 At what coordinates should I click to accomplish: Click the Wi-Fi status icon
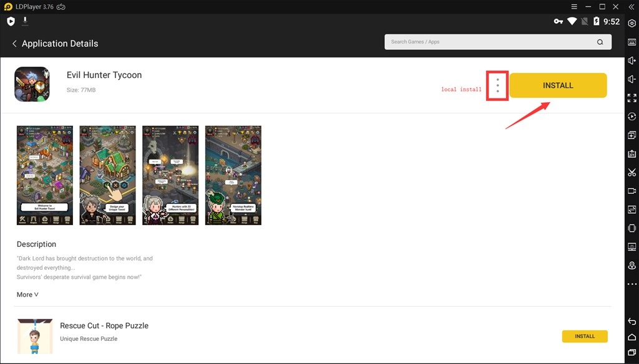pyautogui.click(x=572, y=21)
